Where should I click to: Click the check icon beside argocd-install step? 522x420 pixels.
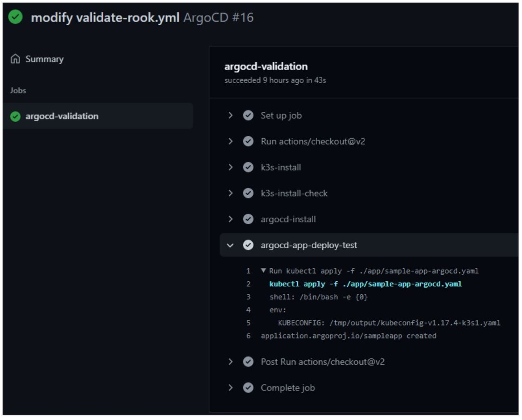pyautogui.click(x=248, y=219)
